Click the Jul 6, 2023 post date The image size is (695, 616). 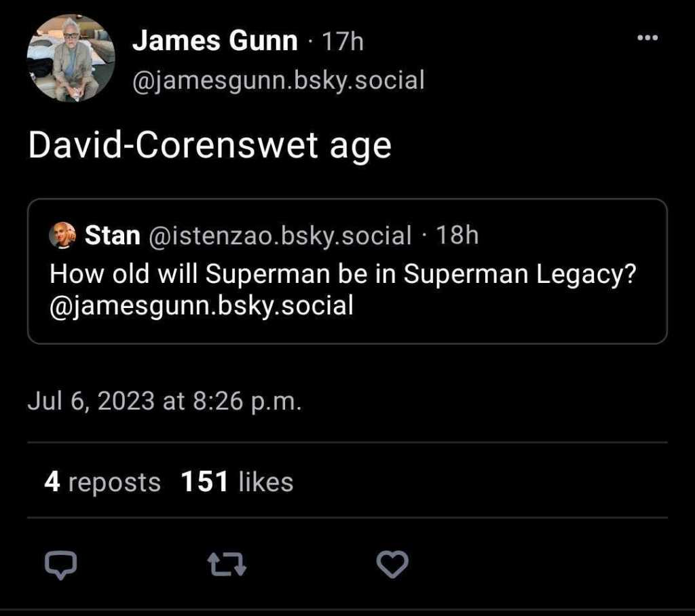(164, 401)
